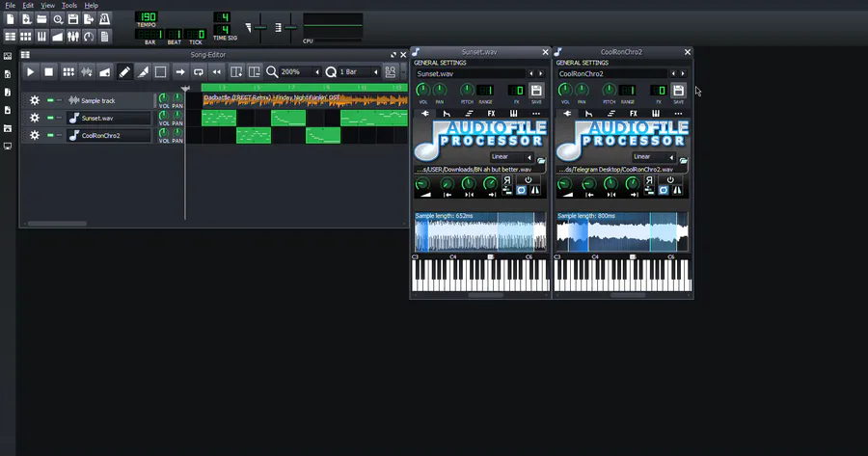Switch to FX tab in Sunset.wav window

click(x=491, y=114)
